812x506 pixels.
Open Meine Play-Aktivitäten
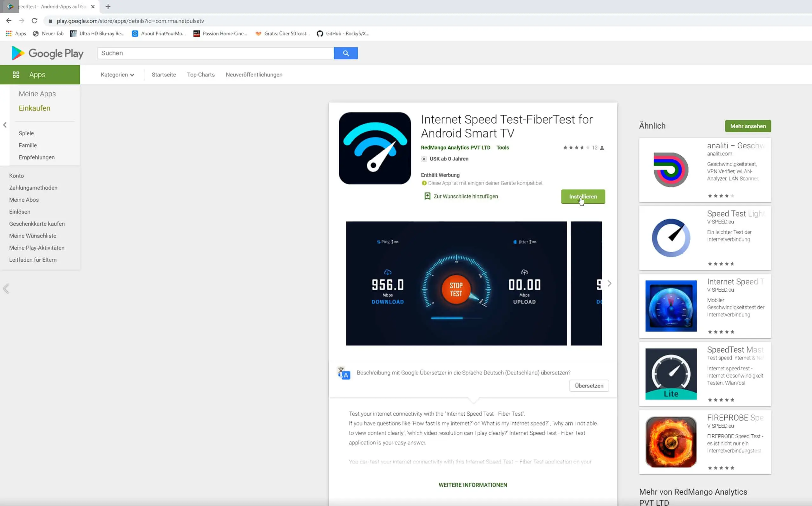click(x=37, y=248)
